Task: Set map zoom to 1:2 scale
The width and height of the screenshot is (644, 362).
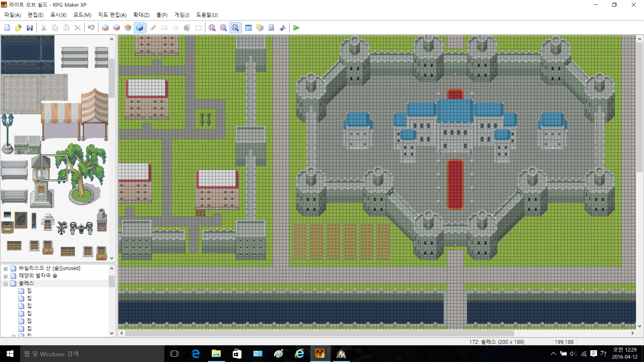Action: click(223, 28)
